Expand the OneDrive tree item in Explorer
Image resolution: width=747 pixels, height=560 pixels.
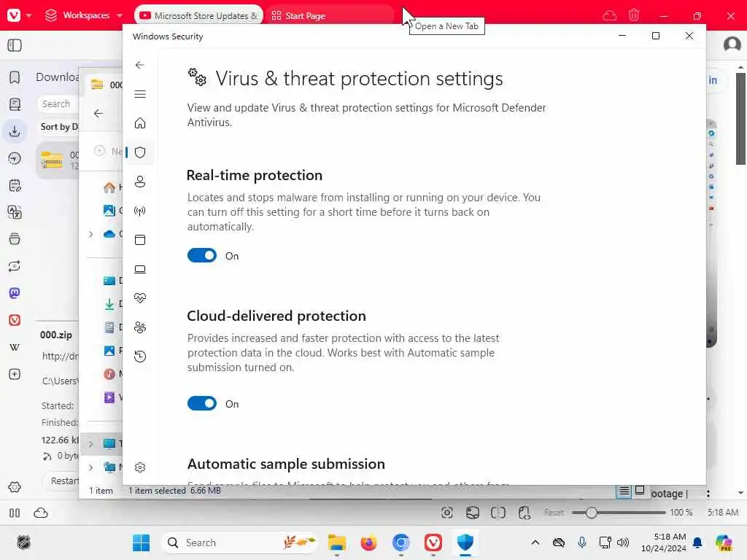(91, 234)
